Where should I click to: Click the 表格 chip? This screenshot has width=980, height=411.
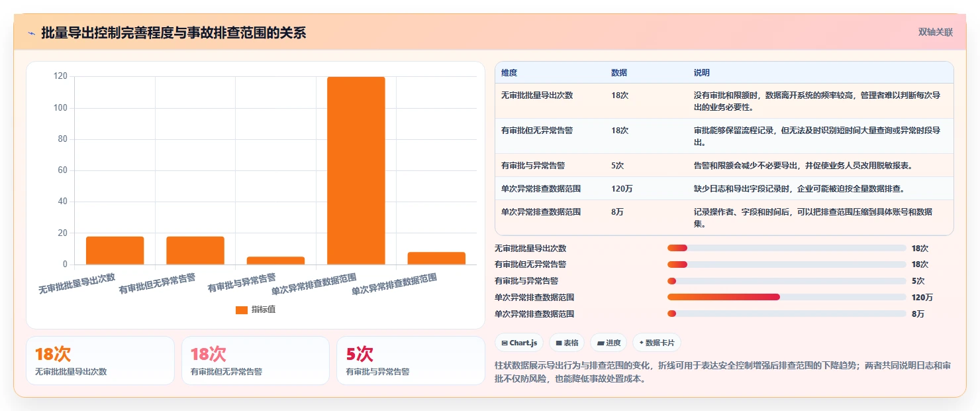pos(567,343)
